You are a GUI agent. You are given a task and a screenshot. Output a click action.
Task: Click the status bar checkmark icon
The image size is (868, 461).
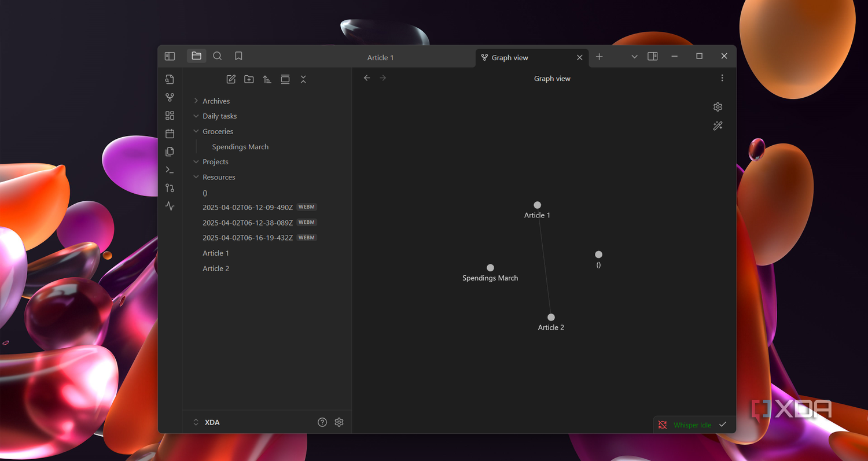coord(723,425)
